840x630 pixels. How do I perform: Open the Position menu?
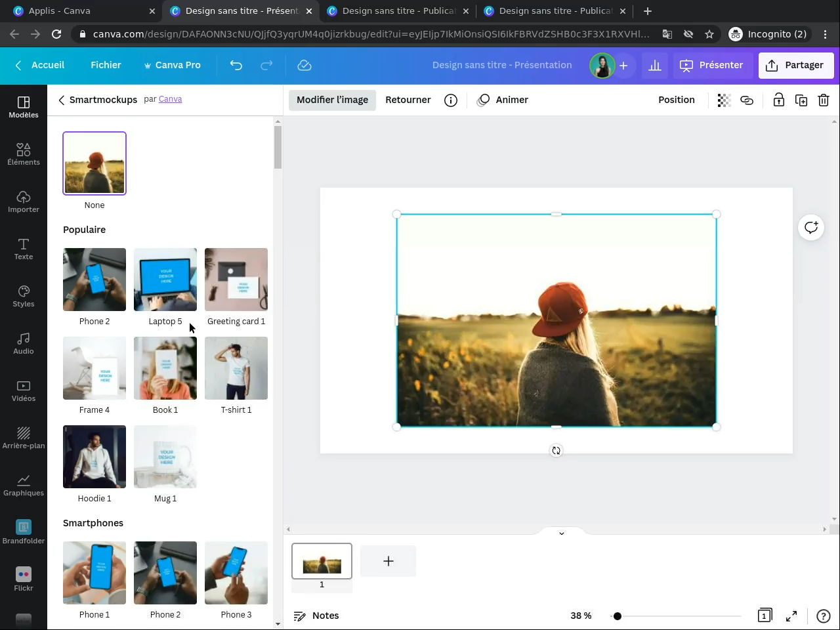[x=677, y=100]
